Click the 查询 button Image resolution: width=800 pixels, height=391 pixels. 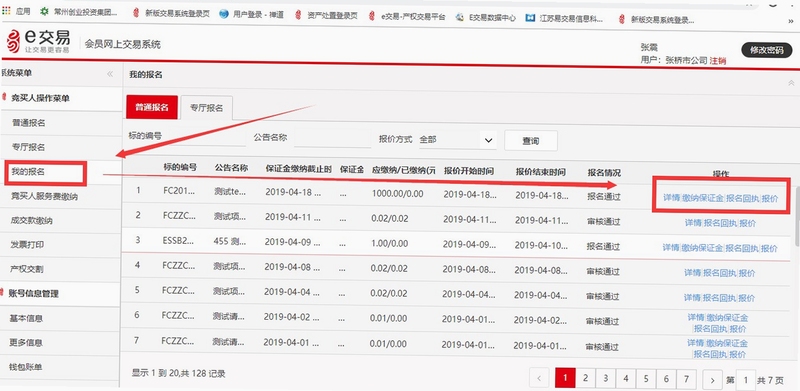[x=531, y=141]
